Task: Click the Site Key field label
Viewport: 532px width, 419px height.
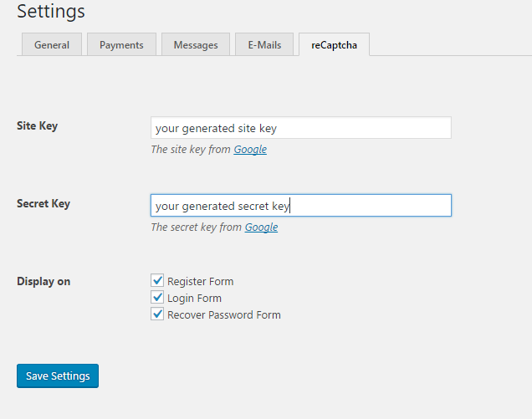Action: (38, 126)
